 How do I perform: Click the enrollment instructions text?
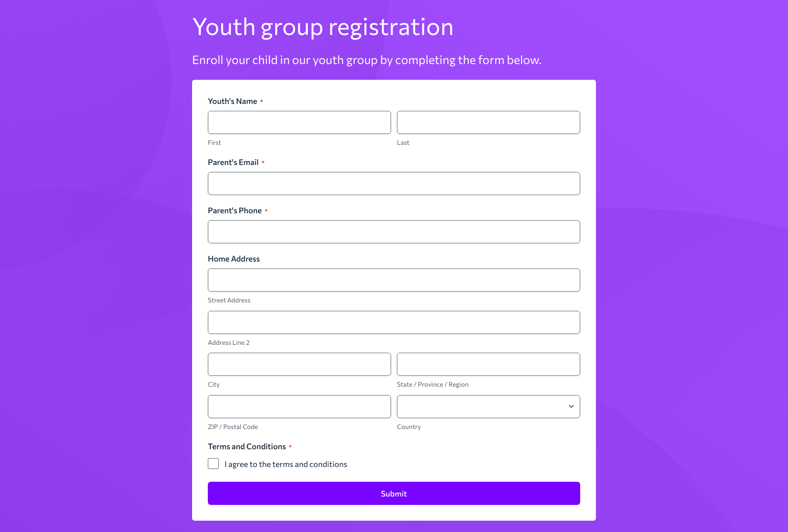[x=366, y=60]
